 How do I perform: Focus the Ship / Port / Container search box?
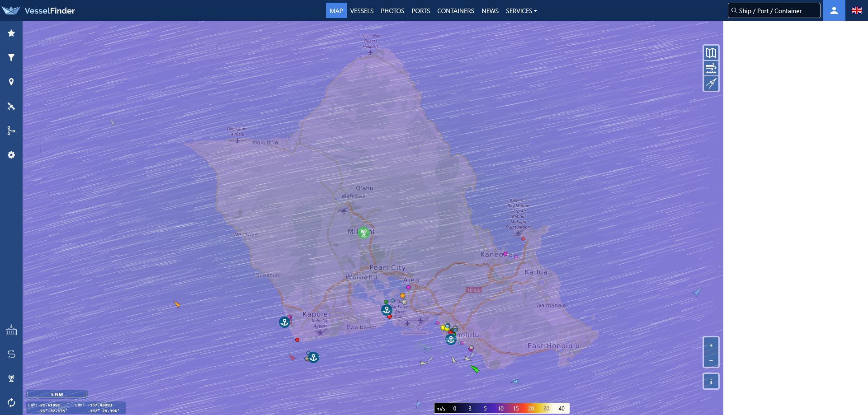point(774,10)
